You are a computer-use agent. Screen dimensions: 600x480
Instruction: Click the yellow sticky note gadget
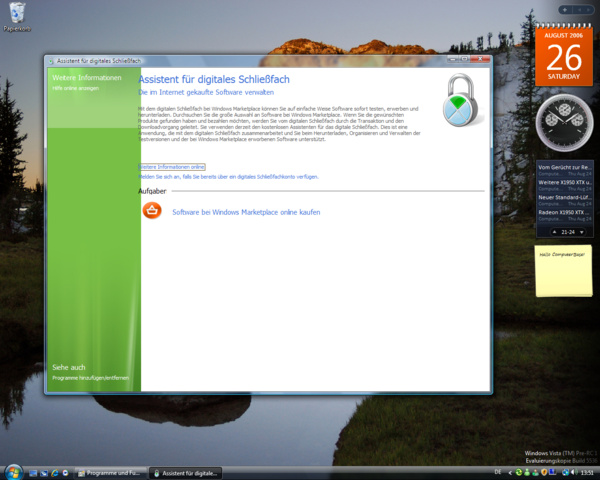click(563, 271)
